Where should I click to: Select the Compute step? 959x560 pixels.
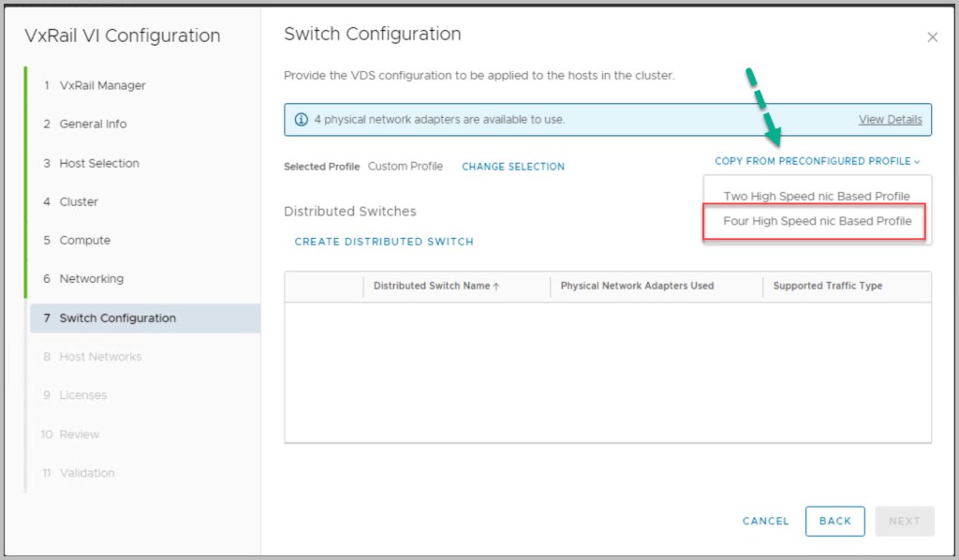tap(84, 241)
